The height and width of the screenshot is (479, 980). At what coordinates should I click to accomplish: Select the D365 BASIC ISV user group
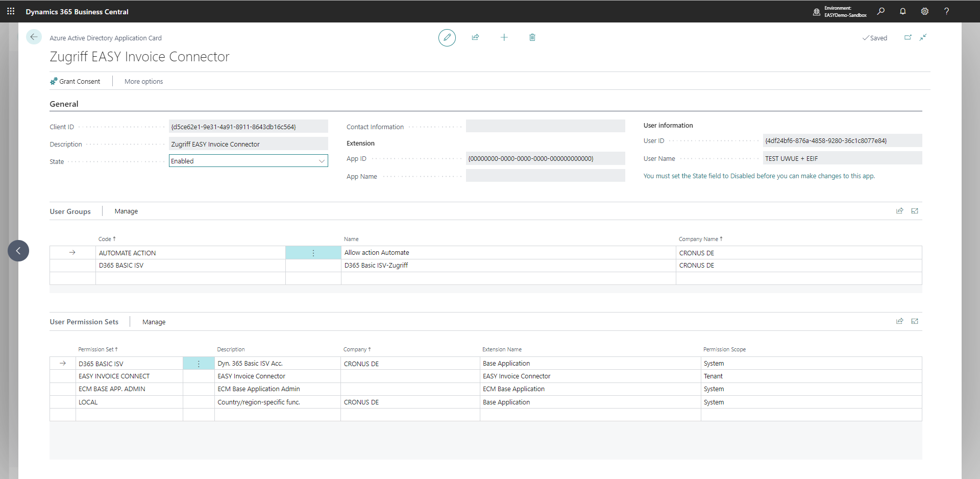click(x=190, y=266)
